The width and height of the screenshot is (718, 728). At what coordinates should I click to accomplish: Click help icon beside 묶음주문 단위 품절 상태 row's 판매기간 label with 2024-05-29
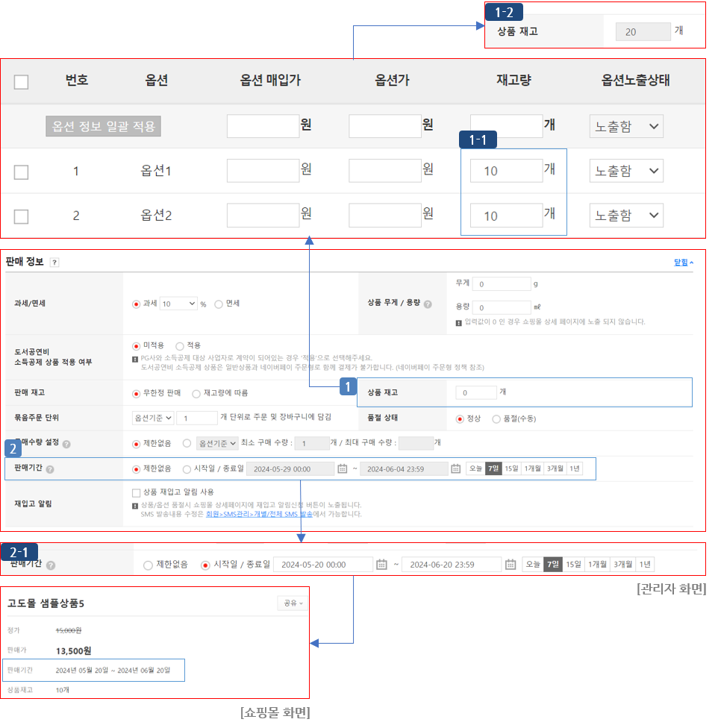tap(50, 470)
